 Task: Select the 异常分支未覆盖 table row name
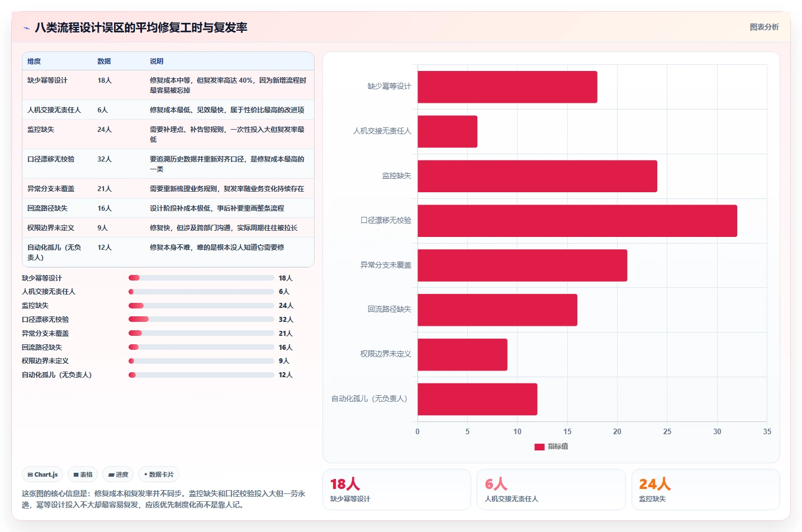coord(51,189)
